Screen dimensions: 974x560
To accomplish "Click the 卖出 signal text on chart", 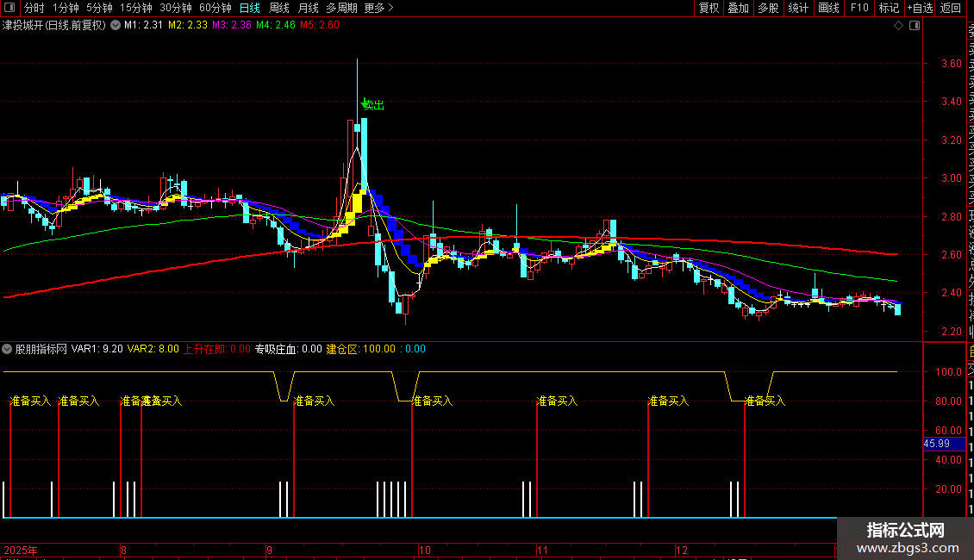I will point(374,105).
